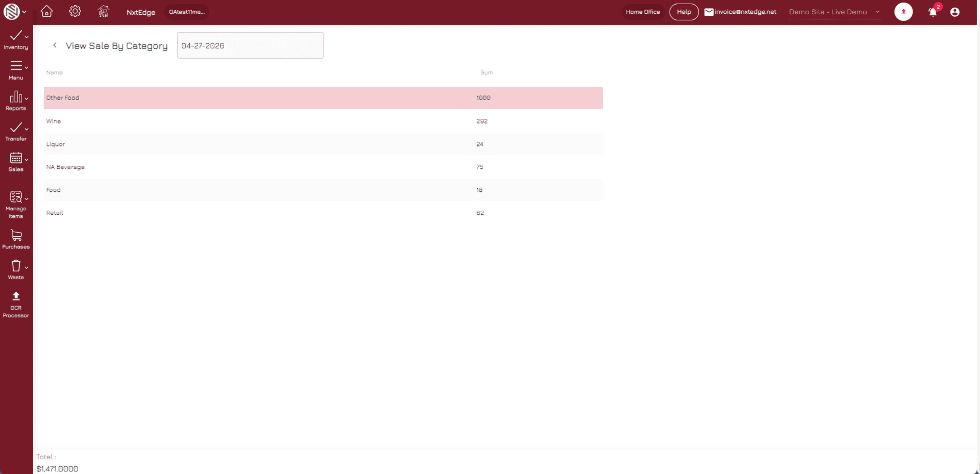
Task: Select the Other Food row
Action: (323, 98)
